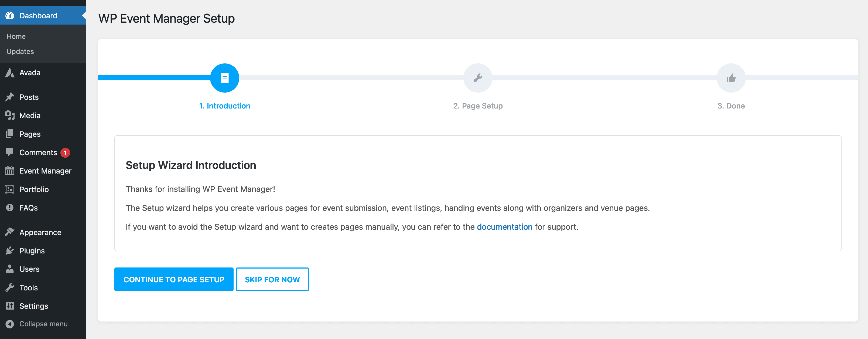Open the Updates submenu item
This screenshot has width=868, height=339.
(x=20, y=51)
